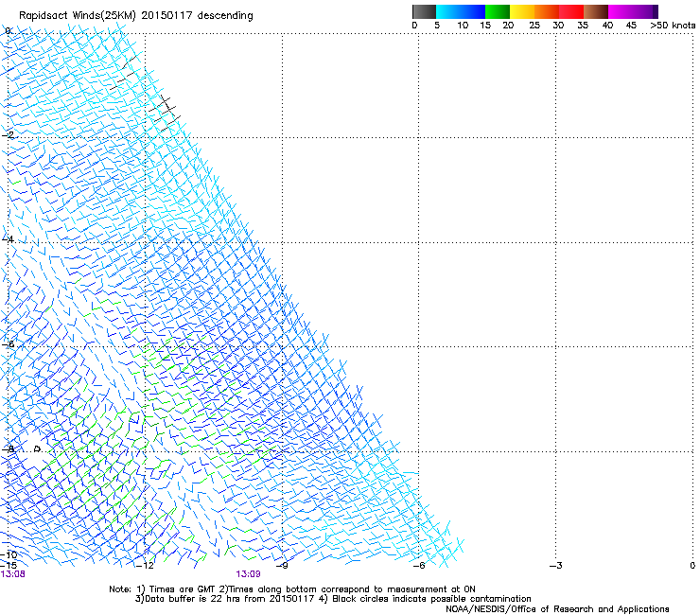The height and width of the screenshot is (615, 700).
Task: Click the '-10' latitude axis label
Action: click(x=9, y=554)
